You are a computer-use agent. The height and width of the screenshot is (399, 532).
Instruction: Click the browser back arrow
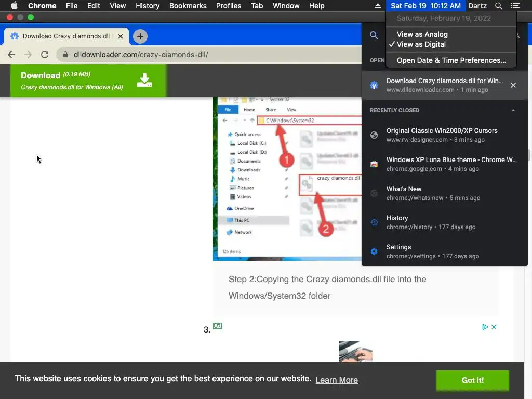pyautogui.click(x=11, y=55)
